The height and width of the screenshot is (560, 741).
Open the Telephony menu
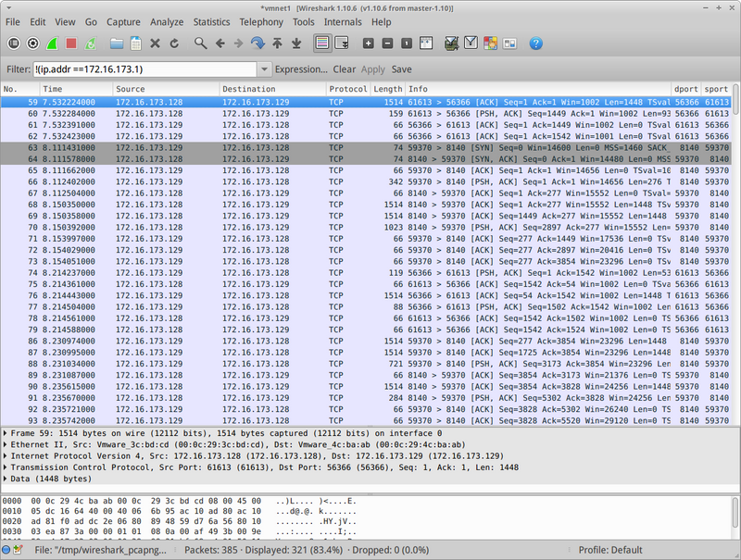point(261,22)
